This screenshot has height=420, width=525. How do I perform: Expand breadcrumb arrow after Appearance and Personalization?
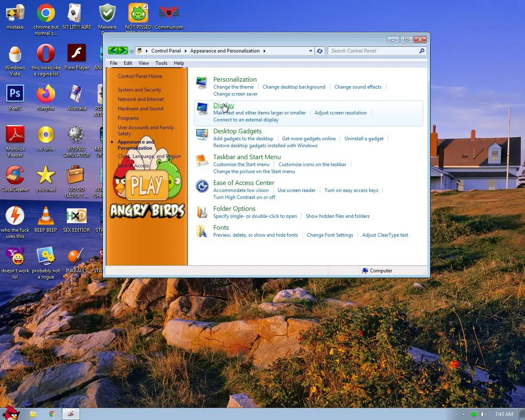[x=264, y=51]
